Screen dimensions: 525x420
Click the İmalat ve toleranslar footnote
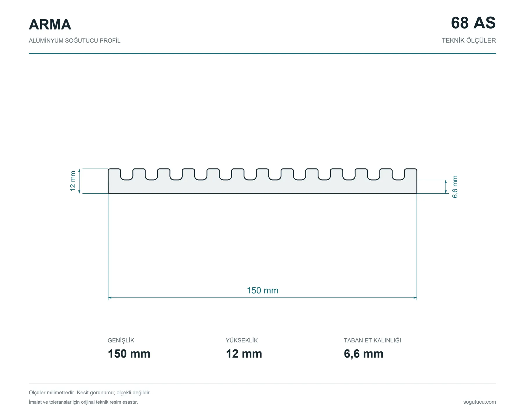(83, 402)
